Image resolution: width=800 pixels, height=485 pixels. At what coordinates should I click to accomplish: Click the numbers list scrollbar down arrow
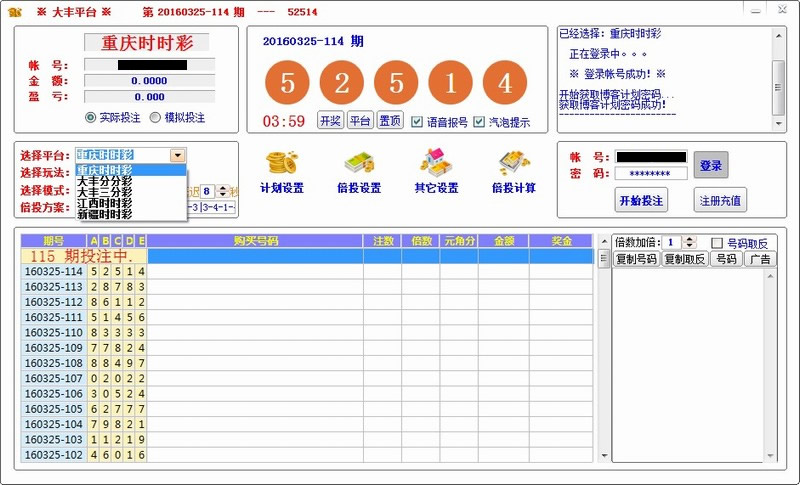pyautogui.click(x=770, y=455)
